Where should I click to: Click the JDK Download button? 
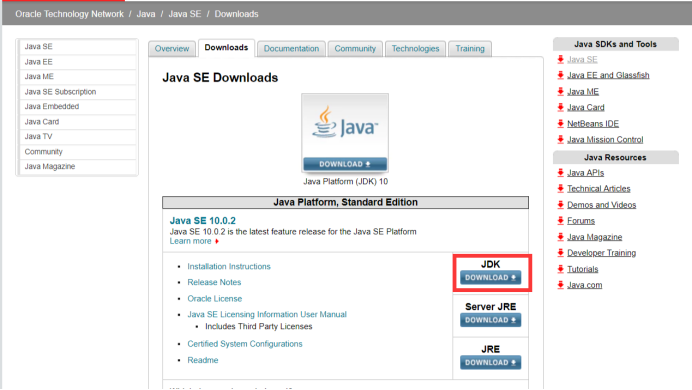tap(490, 278)
